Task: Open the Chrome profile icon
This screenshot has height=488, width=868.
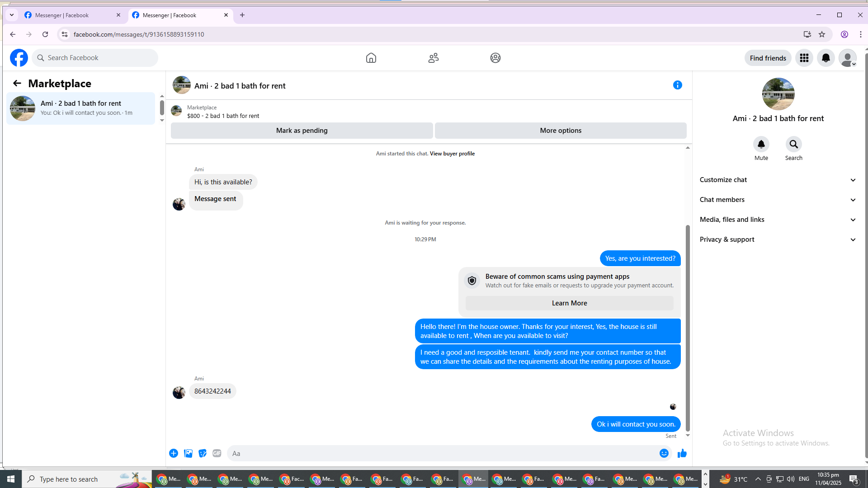Action: coord(844,34)
